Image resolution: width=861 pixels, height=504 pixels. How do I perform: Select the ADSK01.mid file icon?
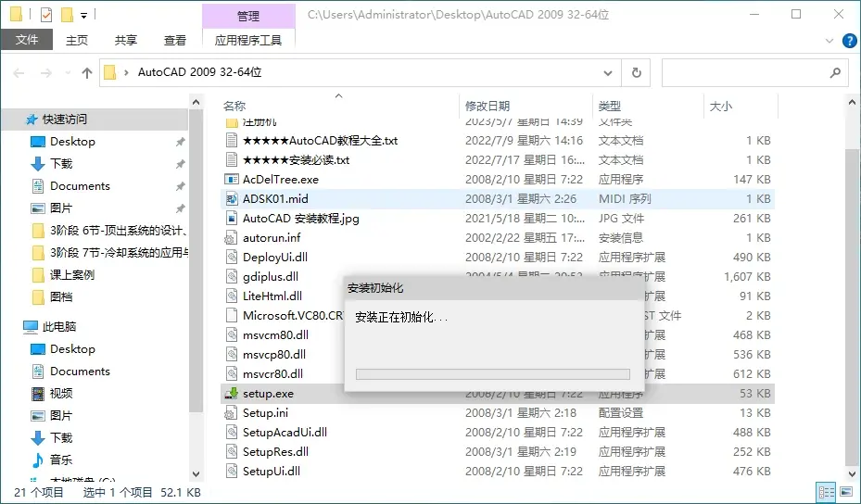pos(231,199)
